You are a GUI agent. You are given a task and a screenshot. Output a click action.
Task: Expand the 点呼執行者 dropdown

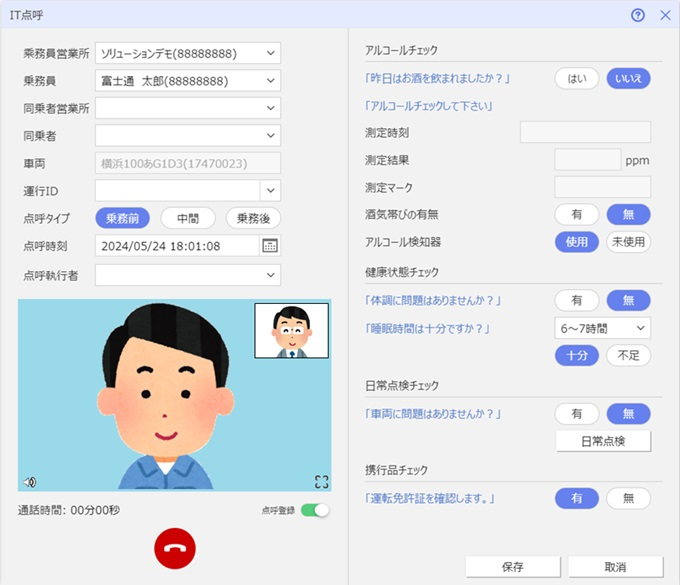[x=188, y=275]
